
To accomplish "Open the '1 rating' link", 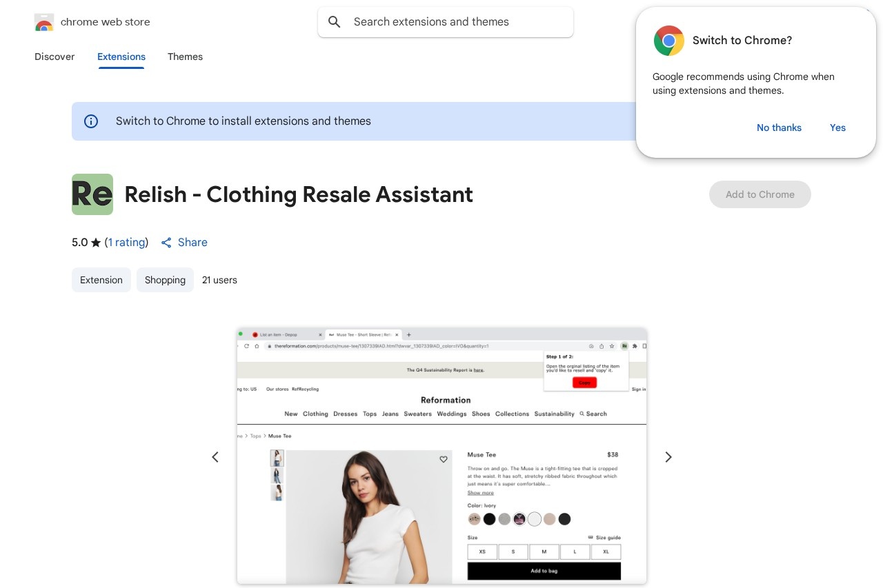I will tap(127, 243).
